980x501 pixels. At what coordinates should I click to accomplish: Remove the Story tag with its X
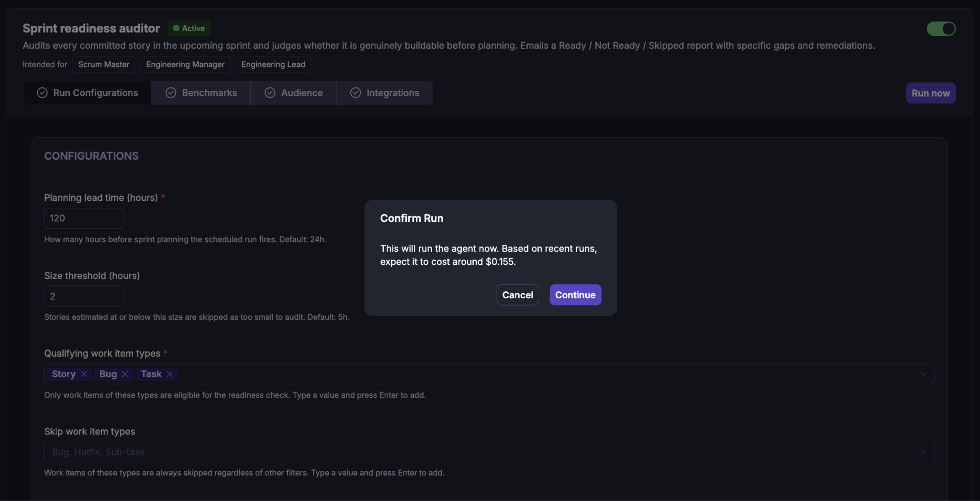(84, 374)
